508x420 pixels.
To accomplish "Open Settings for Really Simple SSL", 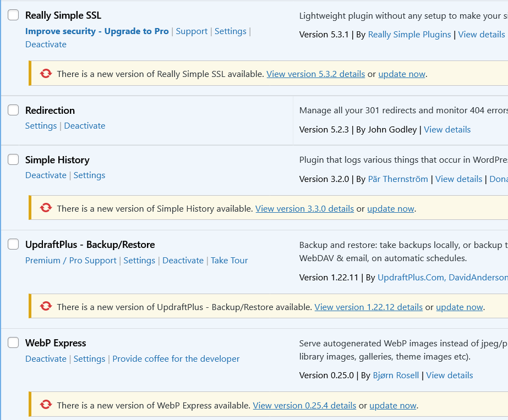I will pos(231,31).
